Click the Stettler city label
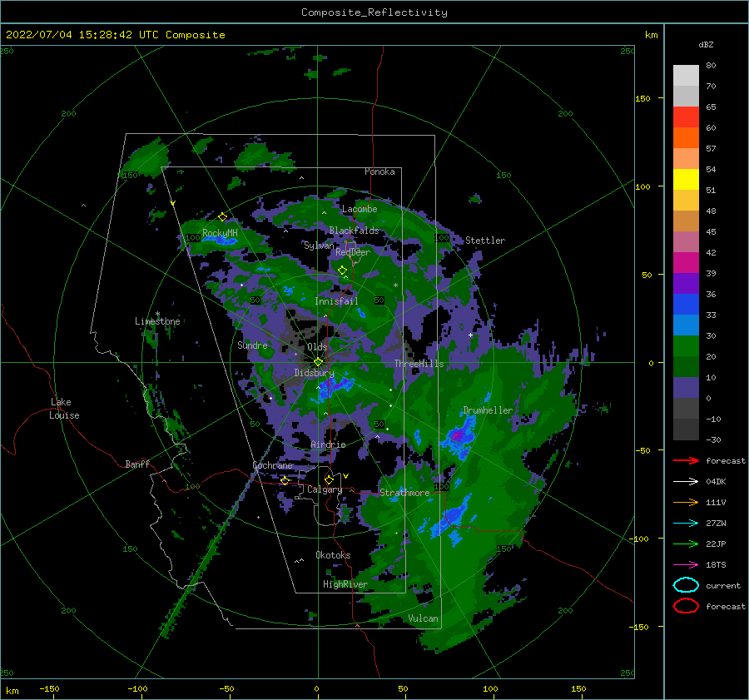The image size is (749, 700). click(x=485, y=241)
